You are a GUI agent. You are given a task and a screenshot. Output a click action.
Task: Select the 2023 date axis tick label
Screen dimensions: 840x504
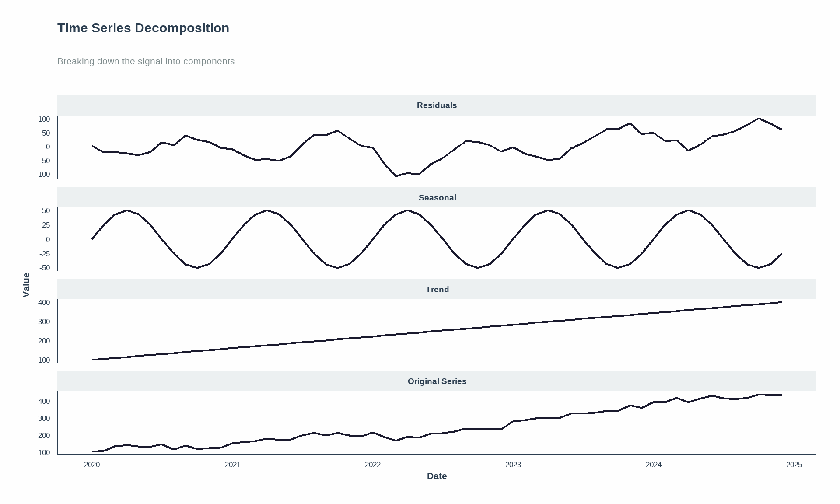point(513,465)
